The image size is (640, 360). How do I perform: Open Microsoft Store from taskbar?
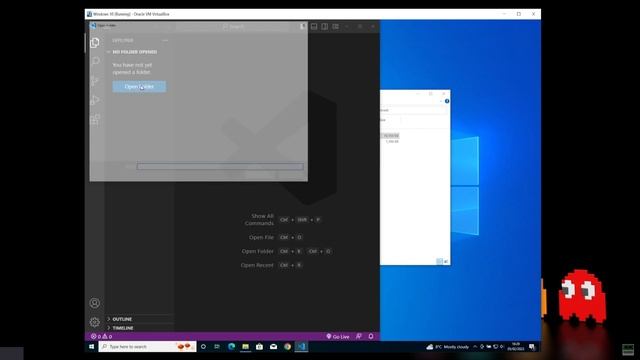[259, 347]
